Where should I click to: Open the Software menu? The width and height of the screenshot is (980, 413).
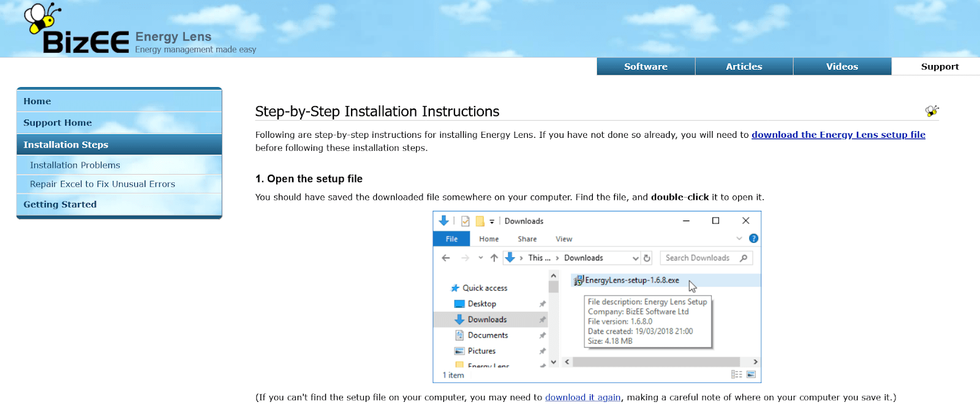[646, 66]
